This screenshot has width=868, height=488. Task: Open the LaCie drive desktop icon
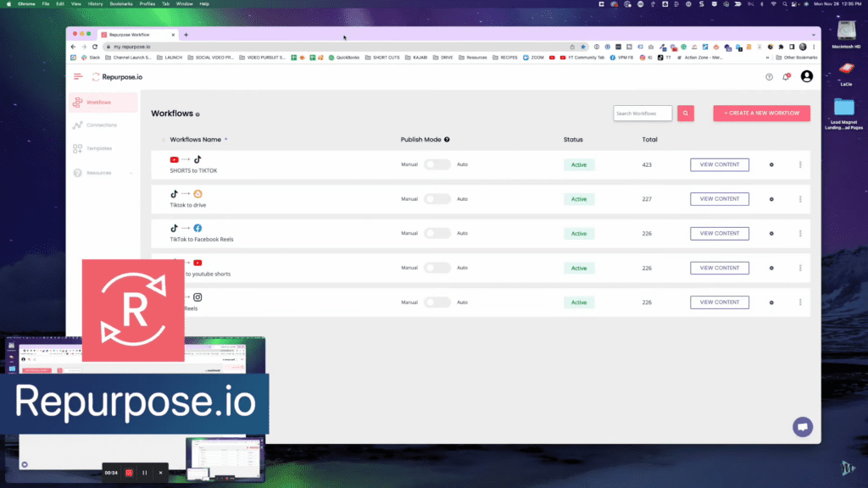click(x=846, y=73)
